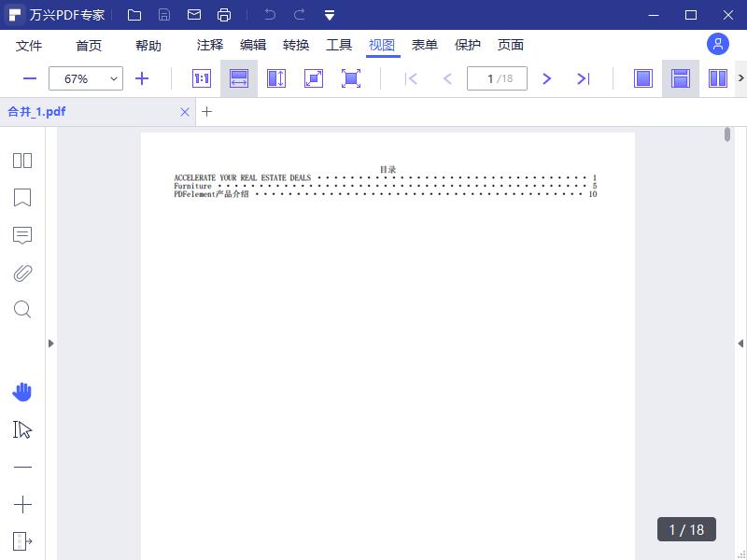Open the 67% zoom level dropdown

tap(85, 78)
